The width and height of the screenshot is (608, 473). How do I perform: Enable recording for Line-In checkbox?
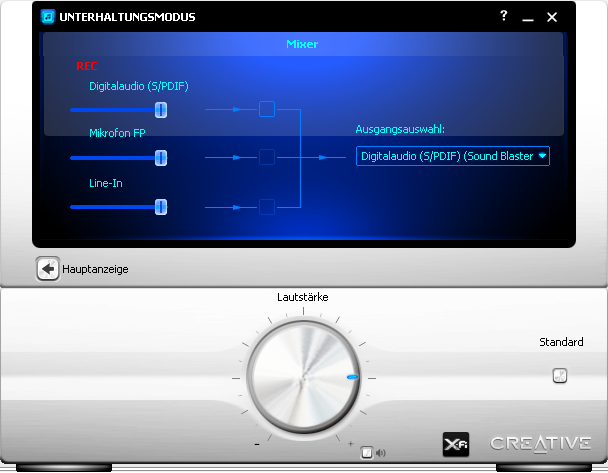(267, 207)
